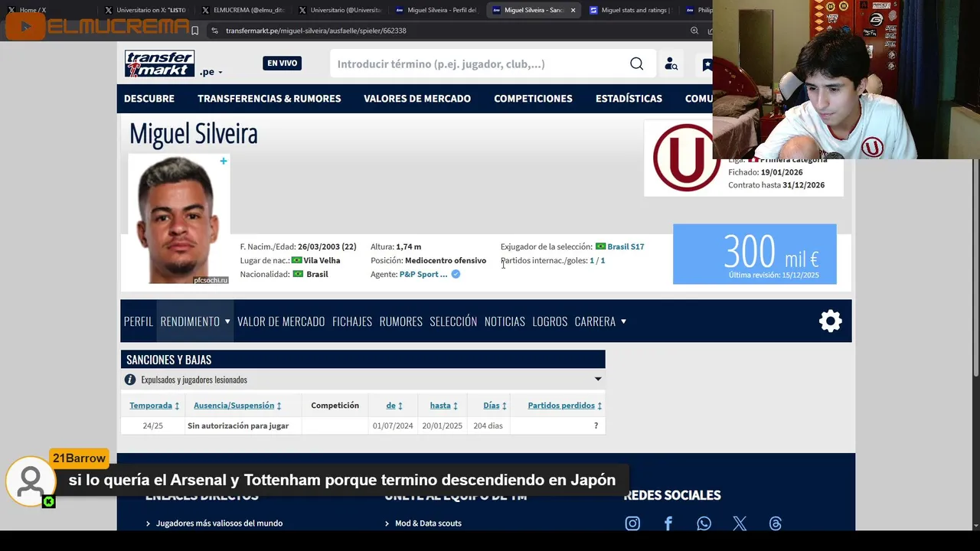The image size is (980, 551).
Task: Switch to the FICHAJES tab
Action: [x=352, y=321]
